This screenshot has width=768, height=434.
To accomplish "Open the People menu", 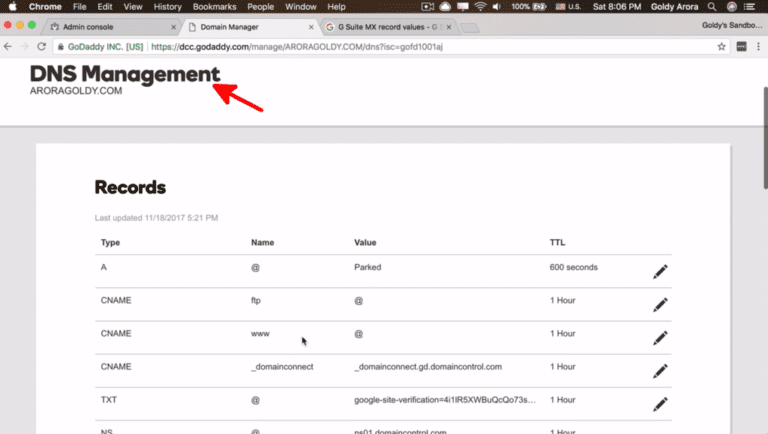I will [261, 7].
